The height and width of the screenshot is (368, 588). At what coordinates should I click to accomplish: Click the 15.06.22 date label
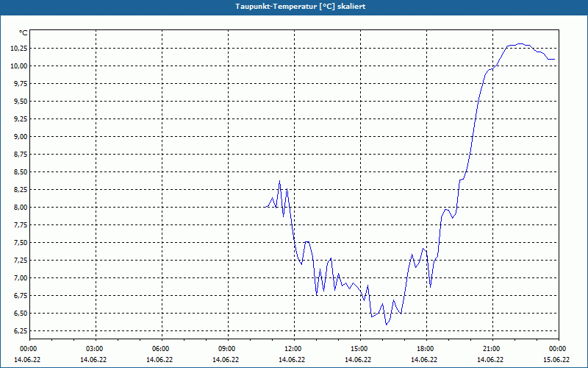[556, 360]
